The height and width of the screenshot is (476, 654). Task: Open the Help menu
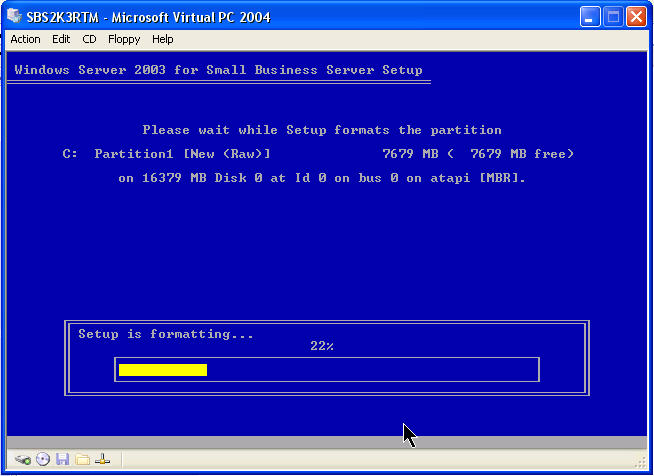pos(162,39)
